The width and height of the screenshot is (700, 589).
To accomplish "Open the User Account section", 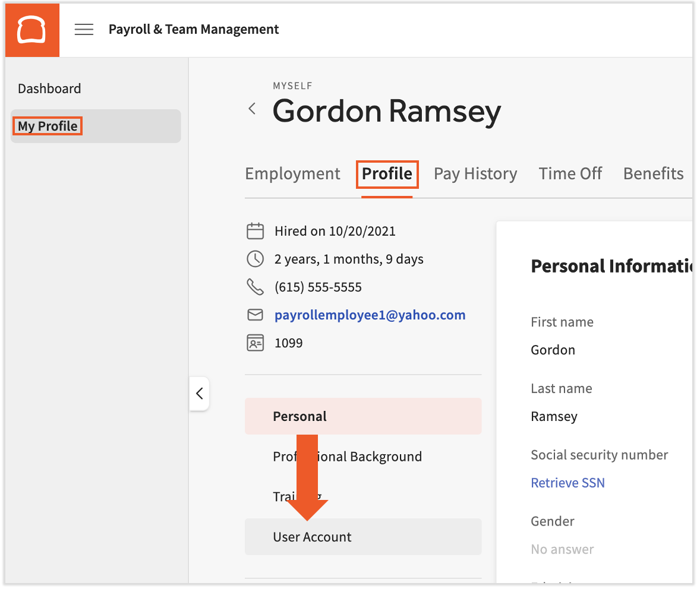I will tap(312, 537).
